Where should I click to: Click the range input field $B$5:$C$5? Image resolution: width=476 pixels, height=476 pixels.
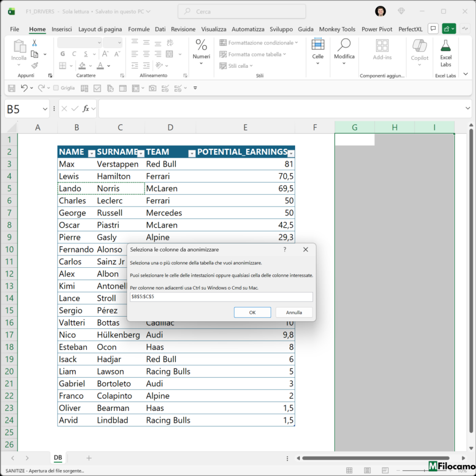pyautogui.click(x=221, y=297)
